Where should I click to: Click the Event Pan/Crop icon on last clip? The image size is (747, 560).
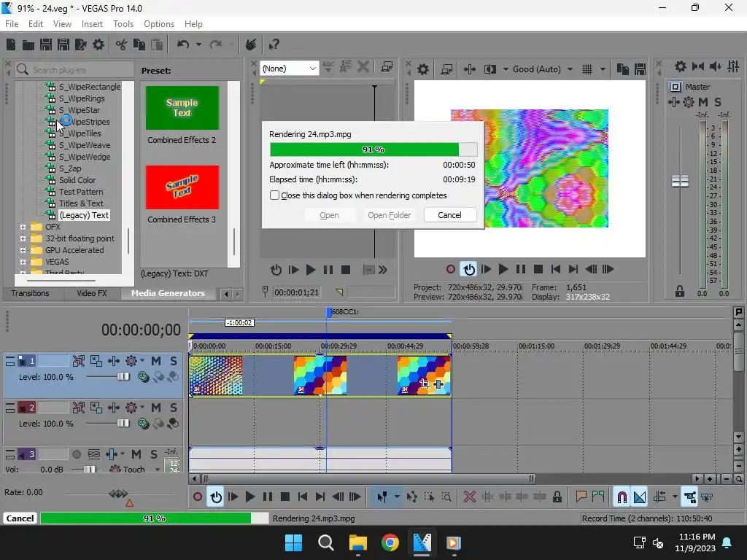pos(425,384)
